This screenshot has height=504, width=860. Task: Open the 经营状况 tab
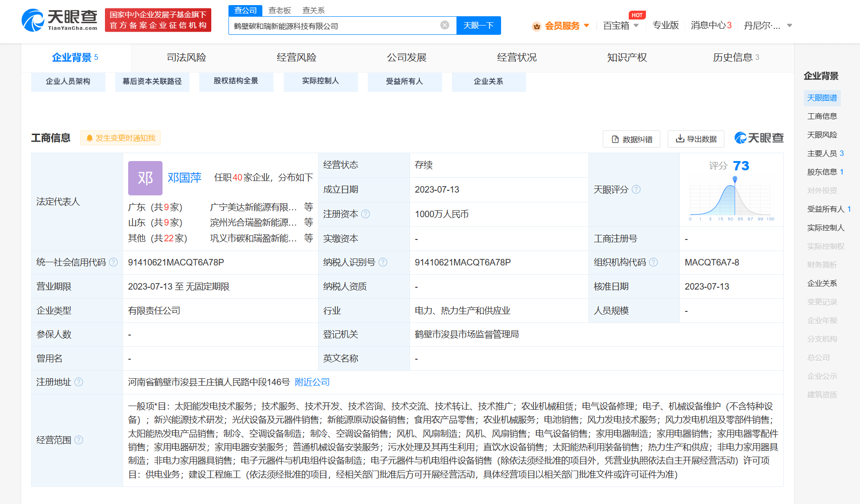pos(517,58)
